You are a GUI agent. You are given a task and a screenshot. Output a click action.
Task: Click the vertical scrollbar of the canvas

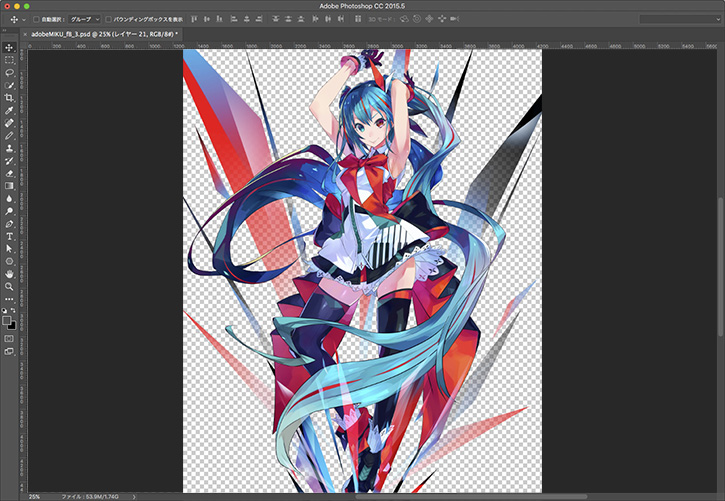(720, 266)
